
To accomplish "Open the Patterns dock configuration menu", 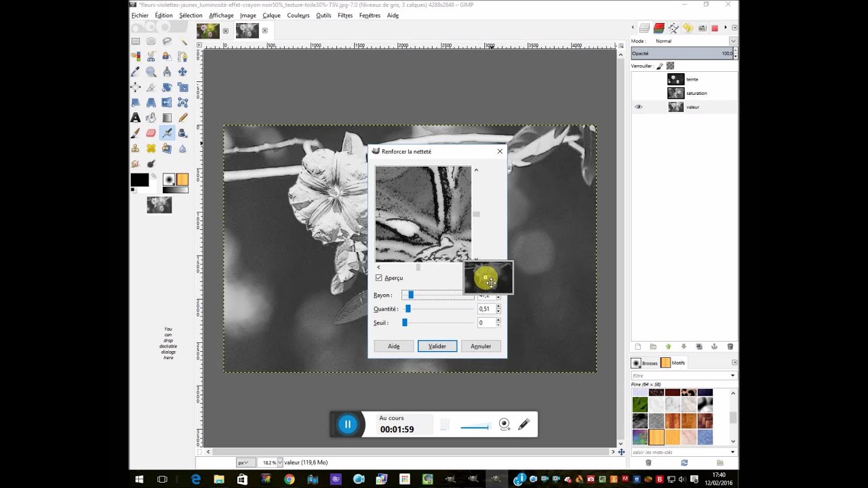I will tap(734, 363).
